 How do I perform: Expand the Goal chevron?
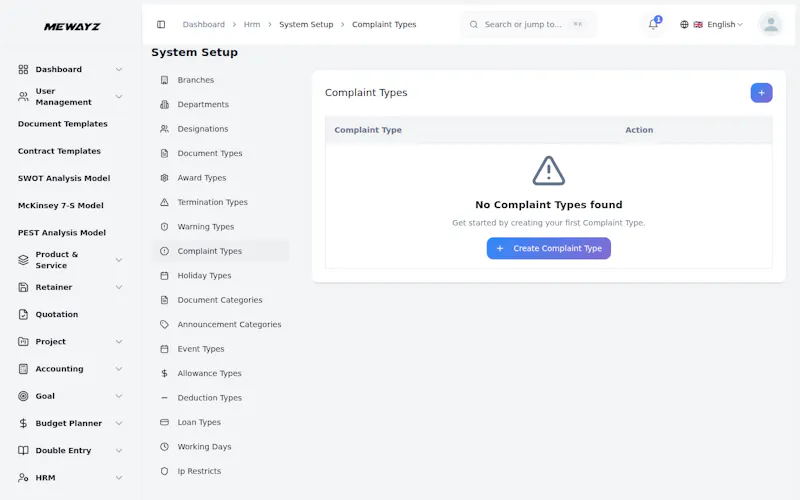pyautogui.click(x=119, y=396)
